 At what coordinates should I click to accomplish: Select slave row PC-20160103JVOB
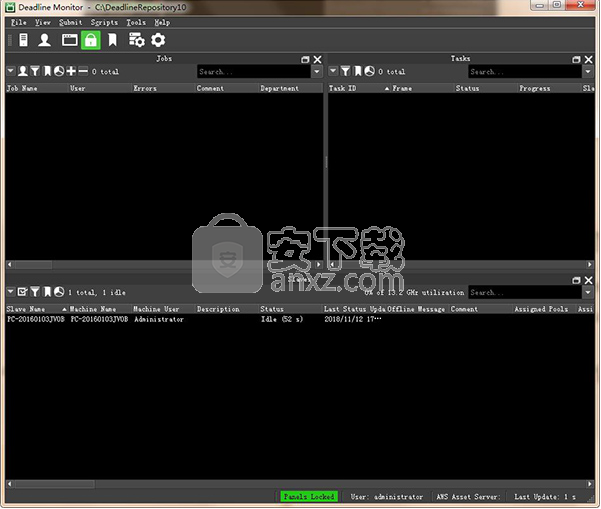300,319
